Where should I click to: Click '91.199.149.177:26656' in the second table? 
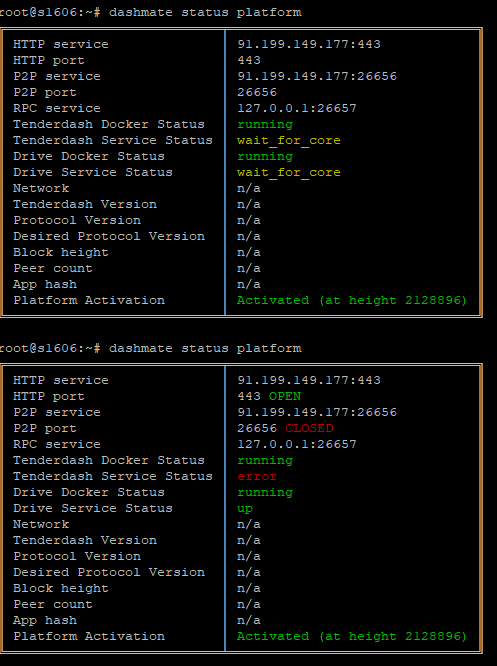[x=317, y=412]
